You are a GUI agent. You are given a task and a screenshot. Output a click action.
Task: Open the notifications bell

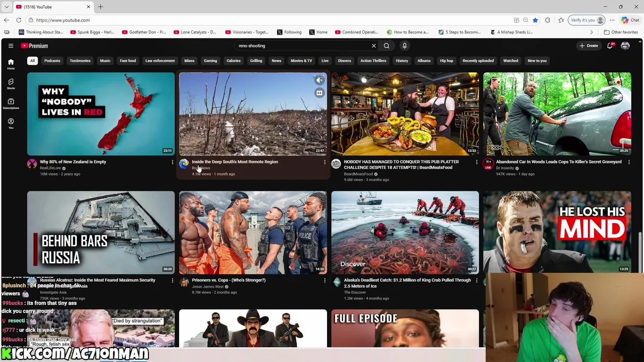pyautogui.click(x=610, y=46)
